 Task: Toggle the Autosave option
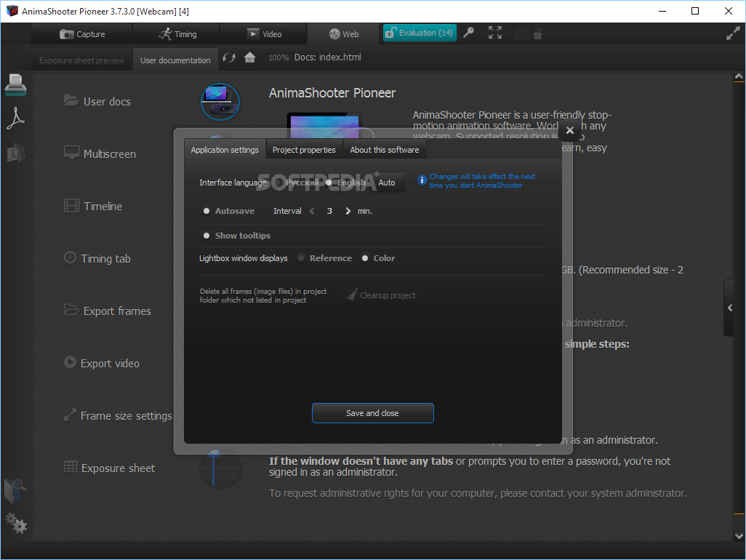[229, 211]
